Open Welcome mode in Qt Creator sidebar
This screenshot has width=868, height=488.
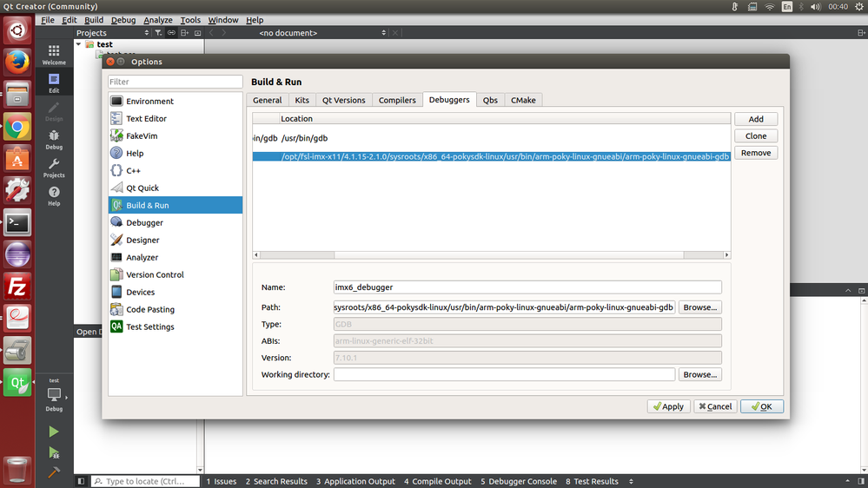point(54,55)
